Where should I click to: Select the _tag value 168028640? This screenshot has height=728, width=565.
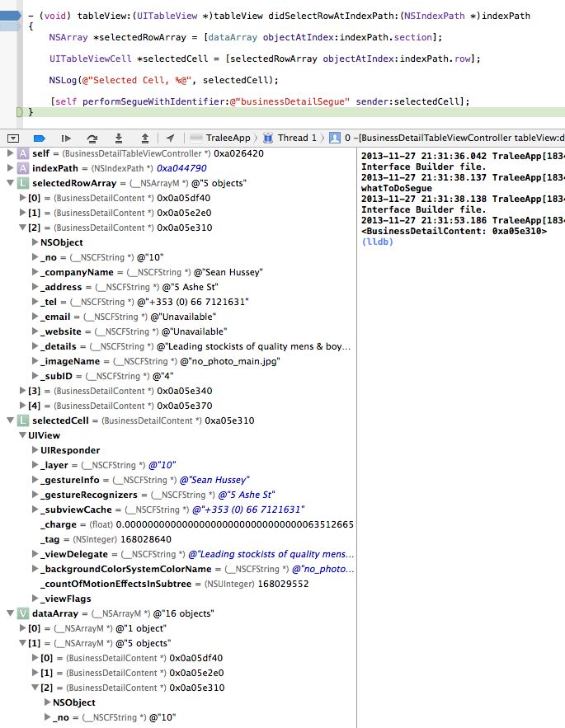146,539
